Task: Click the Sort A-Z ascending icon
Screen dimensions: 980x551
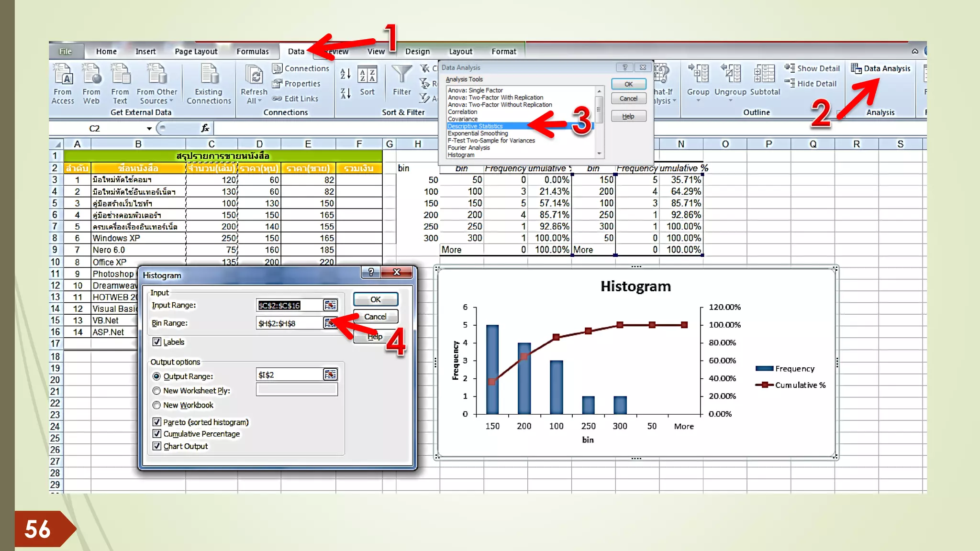Action: tap(345, 74)
